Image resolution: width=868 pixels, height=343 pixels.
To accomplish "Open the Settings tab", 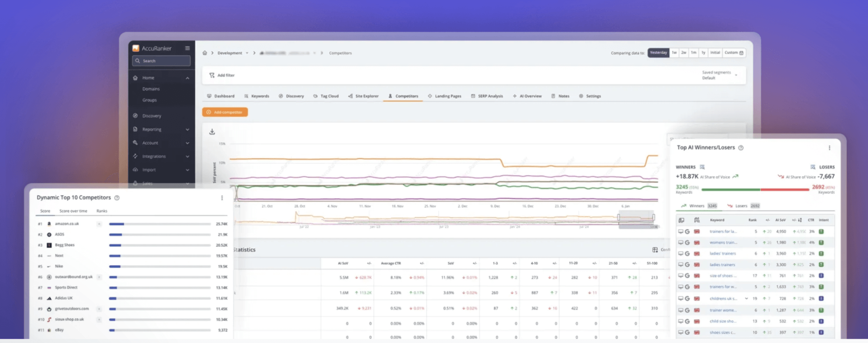I will pyautogui.click(x=590, y=96).
